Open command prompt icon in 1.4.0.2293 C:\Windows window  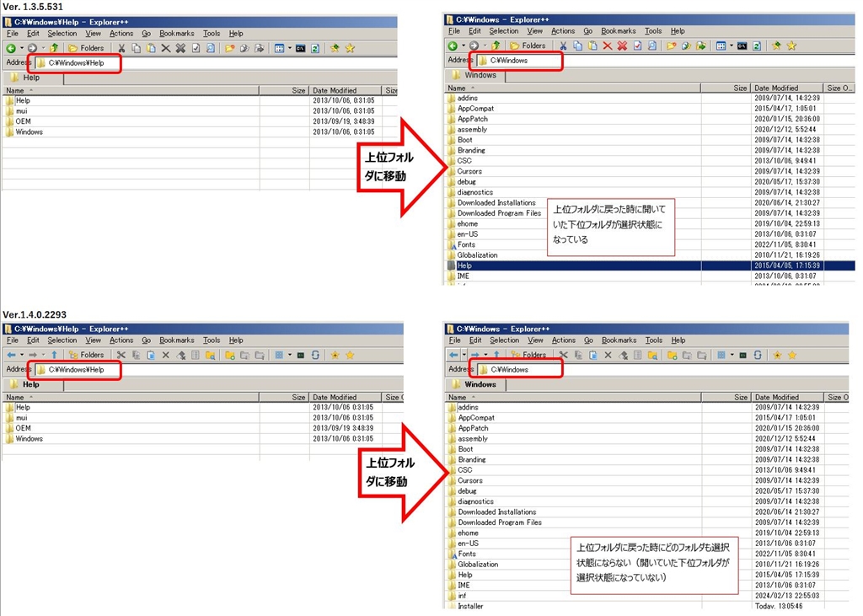(x=743, y=355)
